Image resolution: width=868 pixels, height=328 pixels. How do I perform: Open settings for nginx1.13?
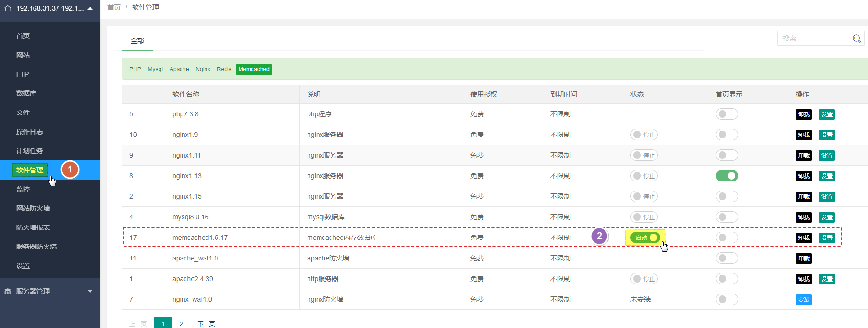click(826, 176)
